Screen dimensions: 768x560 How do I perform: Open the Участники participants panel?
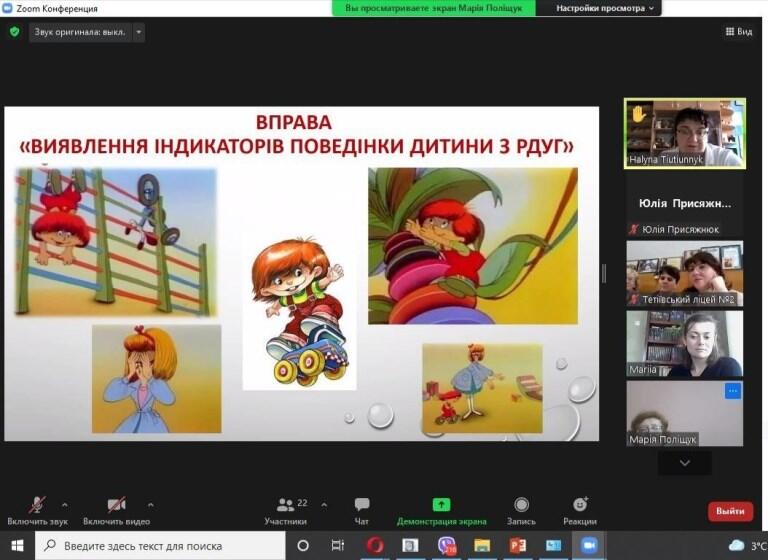(286, 511)
